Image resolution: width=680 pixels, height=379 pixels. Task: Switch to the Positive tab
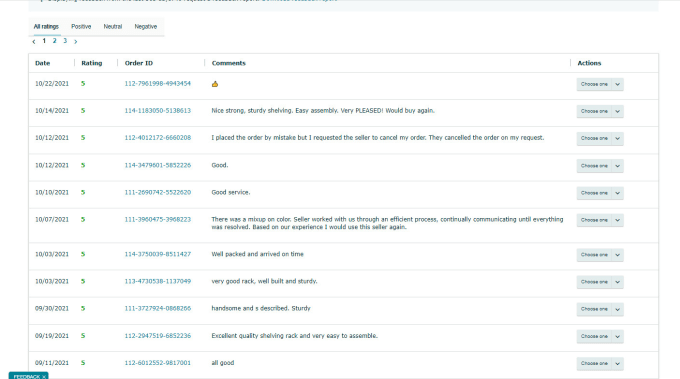click(x=81, y=26)
